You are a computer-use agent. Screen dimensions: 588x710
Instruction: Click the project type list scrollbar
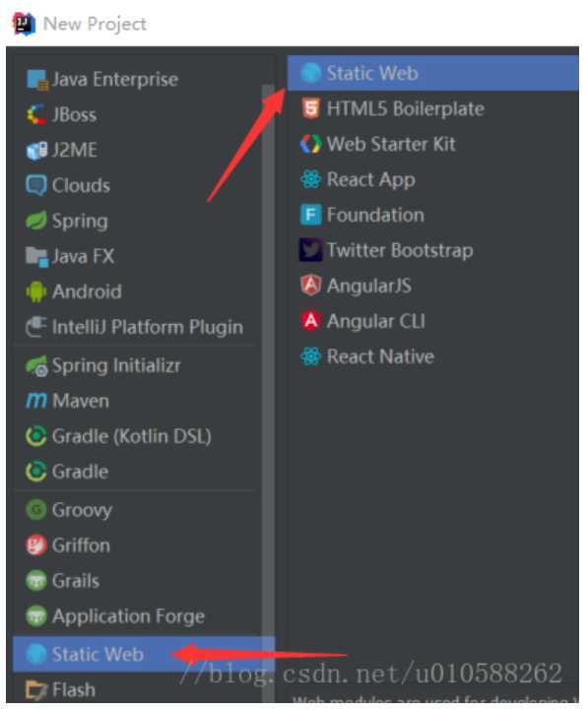(268, 362)
